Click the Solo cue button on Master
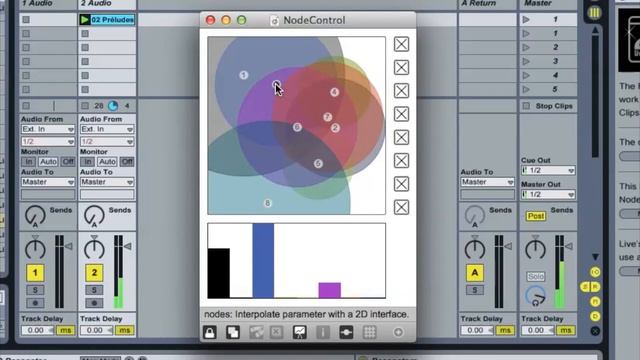The height and width of the screenshot is (360, 640). click(536, 277)
